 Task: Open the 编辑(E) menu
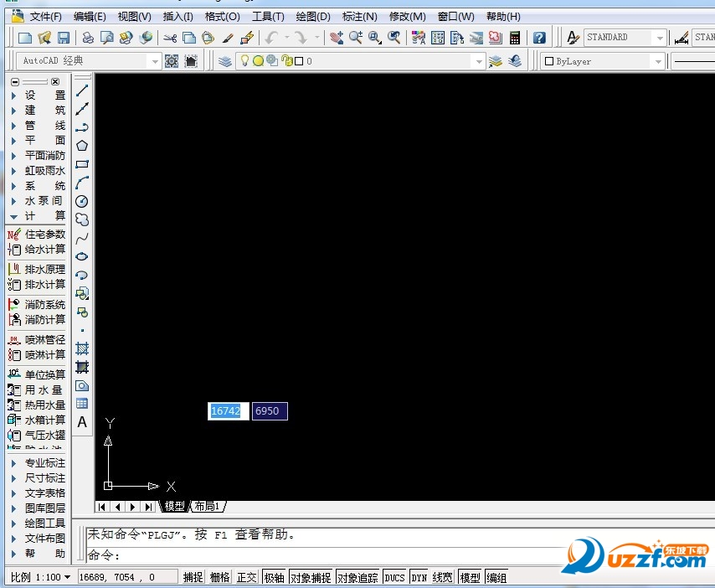(x=90, y=17)
